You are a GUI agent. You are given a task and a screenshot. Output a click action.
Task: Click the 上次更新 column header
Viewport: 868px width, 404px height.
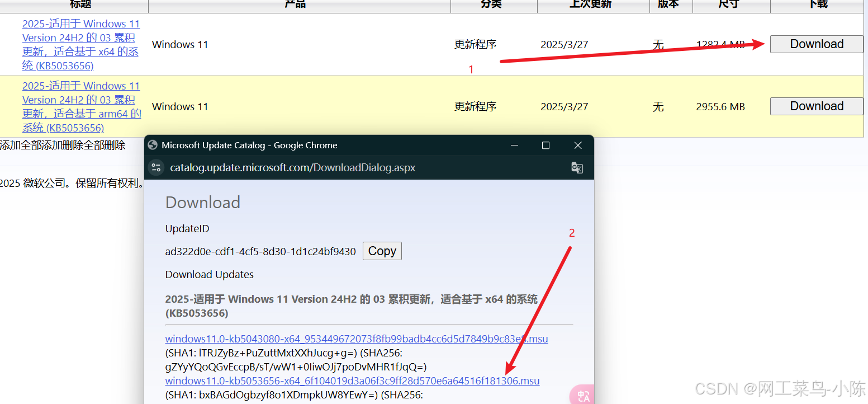[590, 4]
